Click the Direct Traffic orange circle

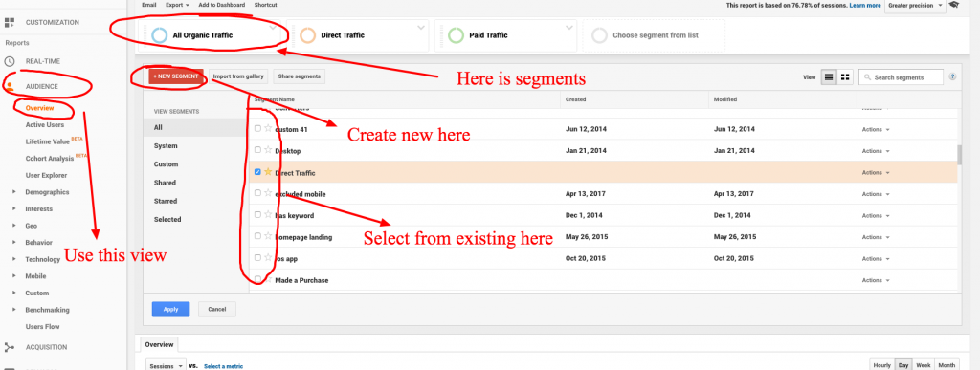(x=307, y=35)
